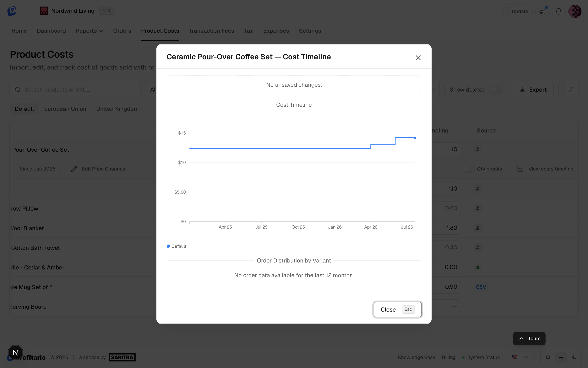
Task: Select the United Kingdom region tab
Action: 117,109
